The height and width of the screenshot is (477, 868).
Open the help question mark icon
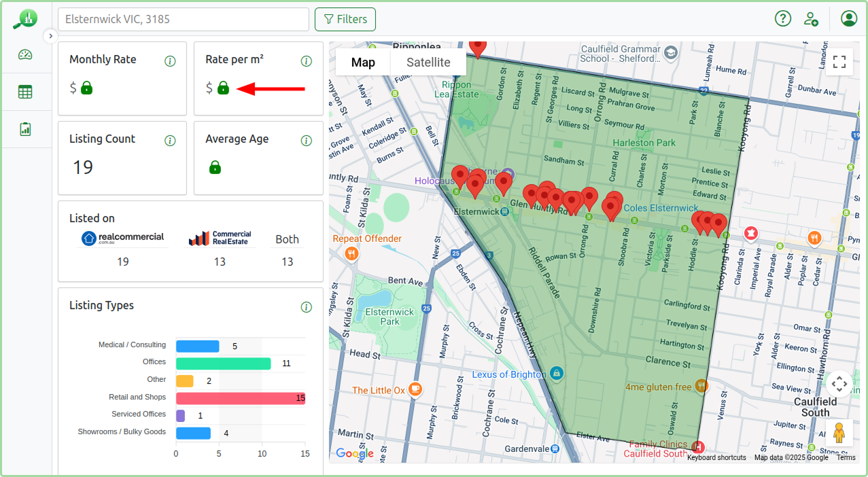point(782,19)
